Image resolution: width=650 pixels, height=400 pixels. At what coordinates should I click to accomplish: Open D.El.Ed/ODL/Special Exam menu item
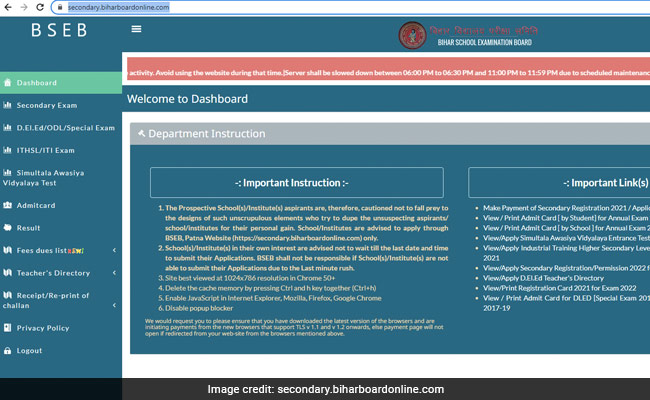65,128
